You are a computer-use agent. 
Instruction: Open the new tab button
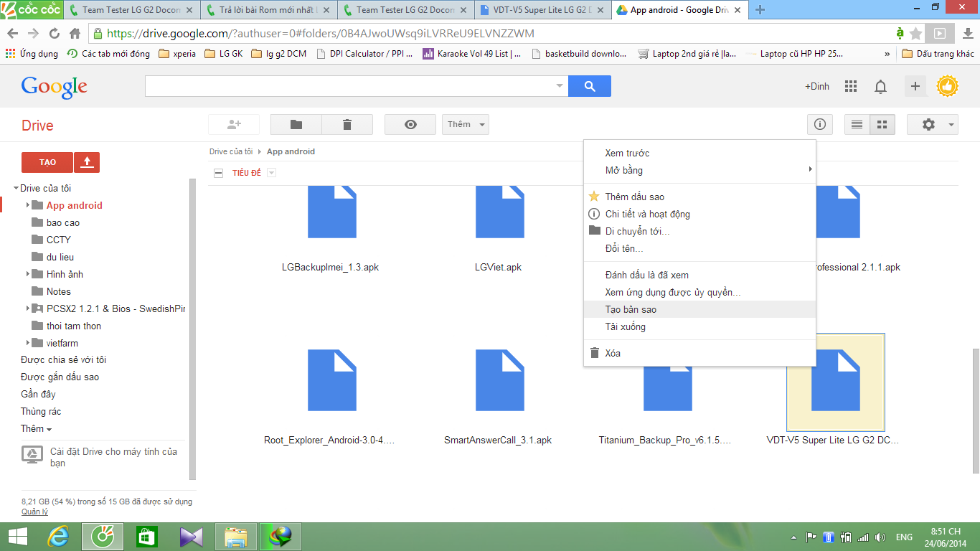point(760,10)
